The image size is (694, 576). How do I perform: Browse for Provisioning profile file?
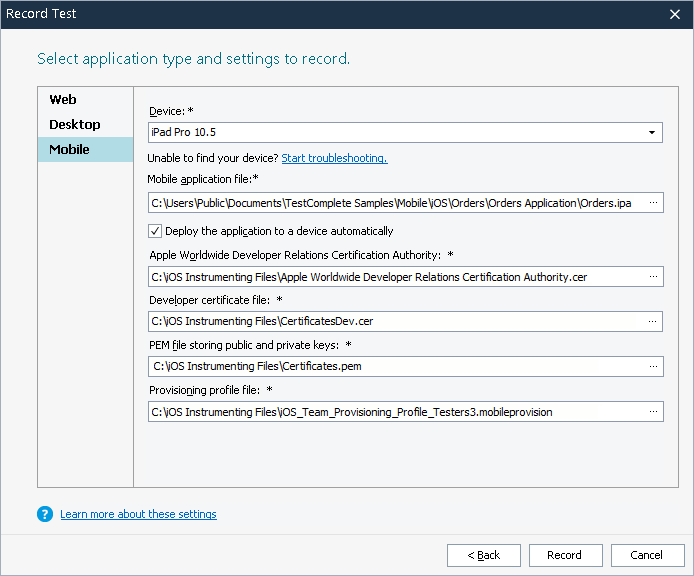(x=652, y=411)
